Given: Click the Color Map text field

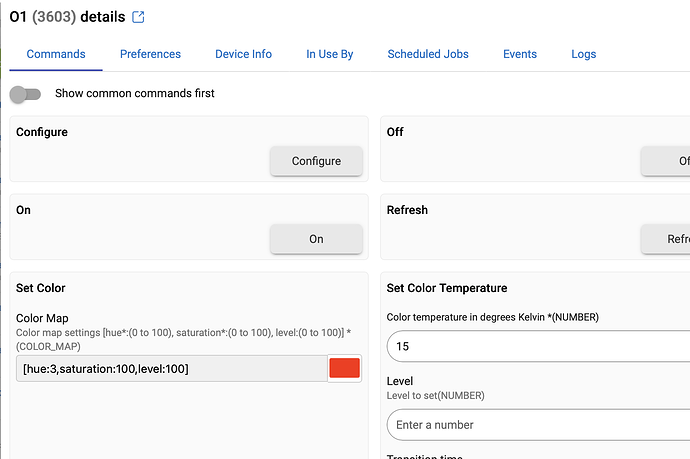Looking at the screenshot, I should tap(172, 369).
